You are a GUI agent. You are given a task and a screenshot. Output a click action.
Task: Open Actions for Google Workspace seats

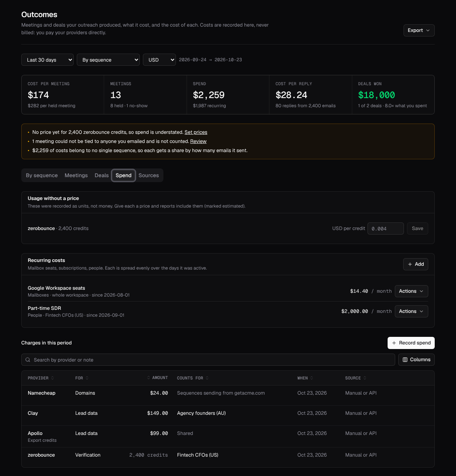coord(411,291)
